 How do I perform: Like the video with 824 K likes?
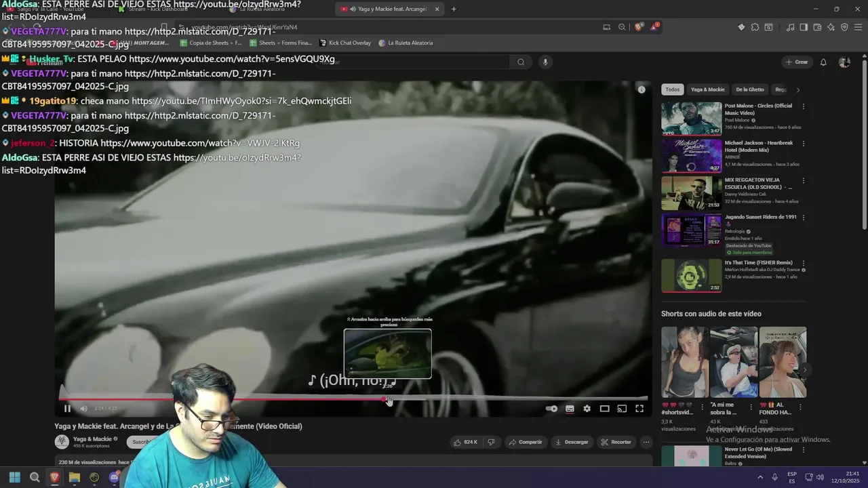pyautogui.click(x=465, y=442)
